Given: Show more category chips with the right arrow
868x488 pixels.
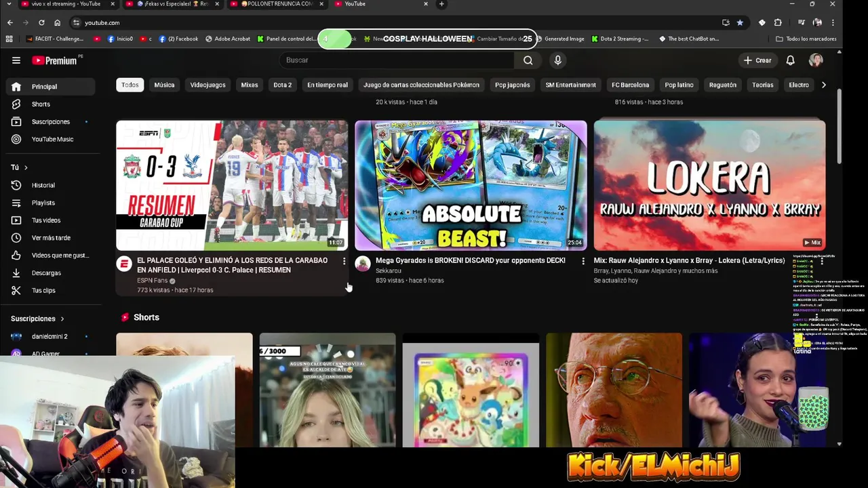Looking at the screenshot, I should pos(823,85).
